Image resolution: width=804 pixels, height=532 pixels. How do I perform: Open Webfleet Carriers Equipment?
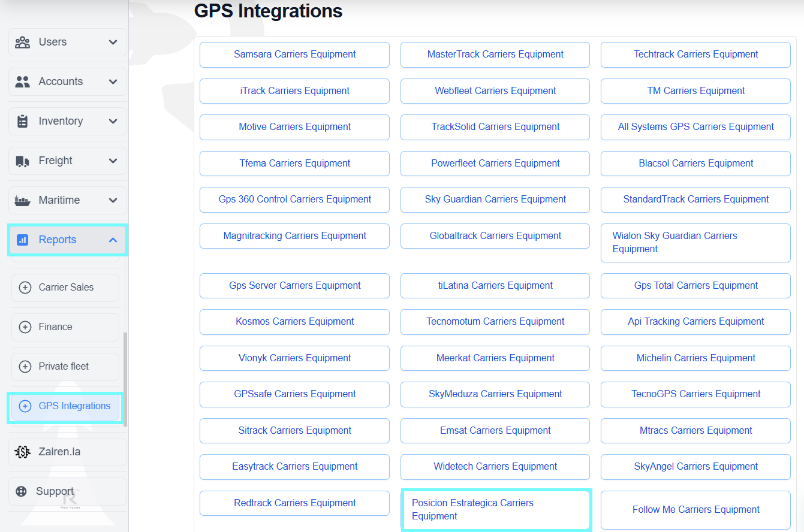tap(495, 91)
